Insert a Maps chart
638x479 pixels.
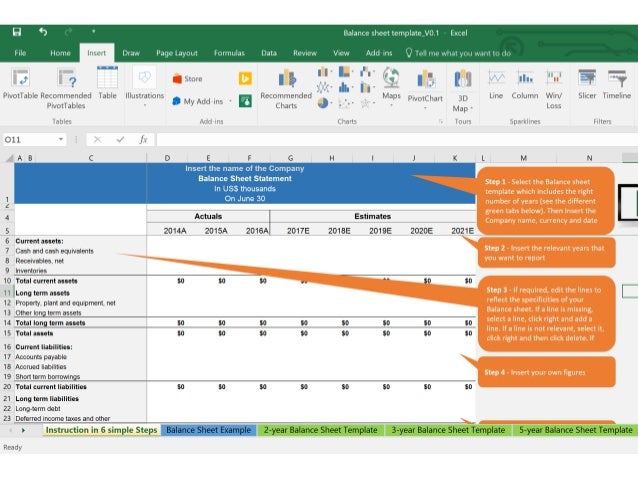pyautogui.click(x=391, y=87)
